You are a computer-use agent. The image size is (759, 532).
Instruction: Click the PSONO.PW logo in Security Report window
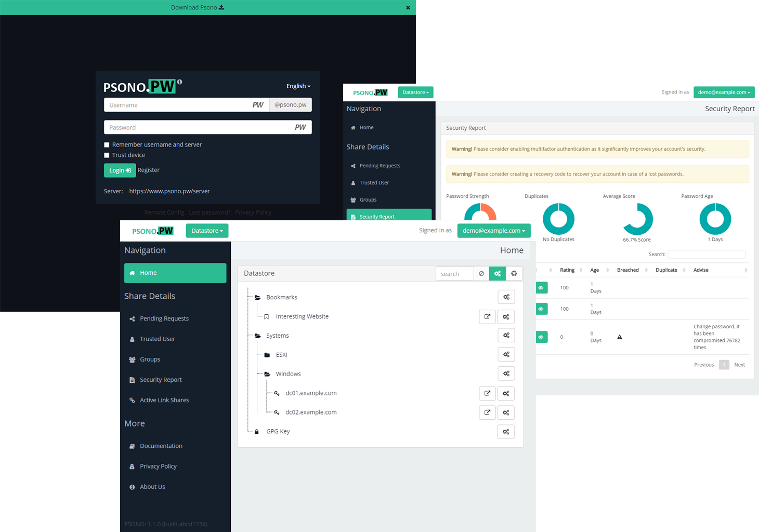370,92
